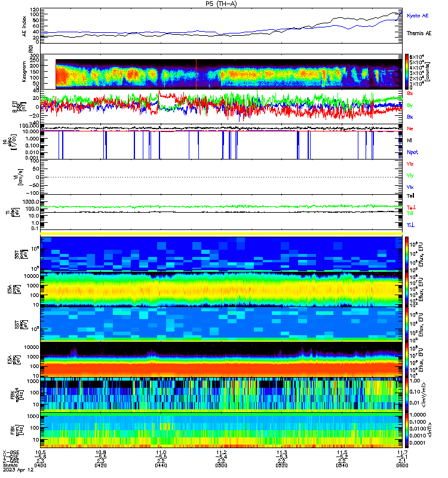This screenshot has width=448, height=478.
Task: Click the X-GSE row label
Action: pos(11,452)
